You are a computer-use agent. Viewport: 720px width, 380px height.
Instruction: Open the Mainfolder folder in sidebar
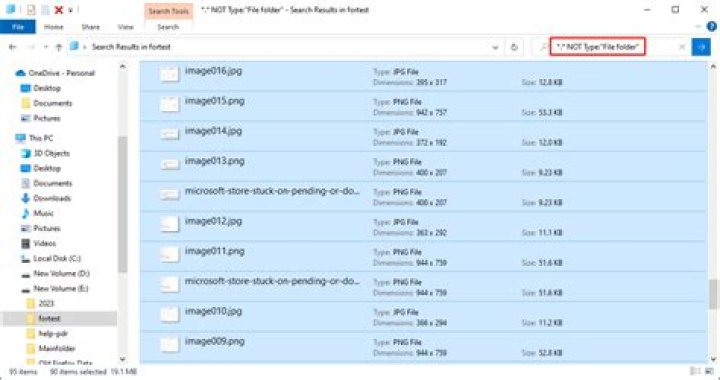pos(57,349)
